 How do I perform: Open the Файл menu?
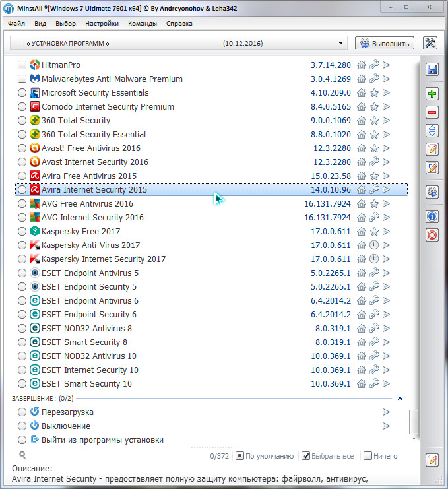(x=16, y=23)
